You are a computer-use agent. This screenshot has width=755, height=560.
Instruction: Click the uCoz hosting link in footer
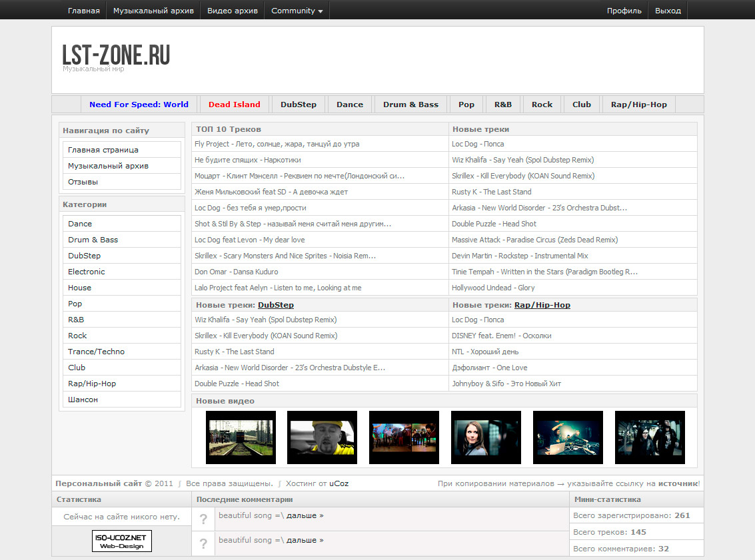[339, 483]
